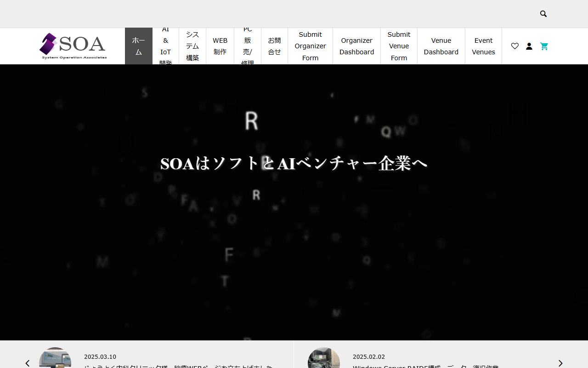
Task: Click the 2025.02.02 news thumbnail
Action: [324, 359]
